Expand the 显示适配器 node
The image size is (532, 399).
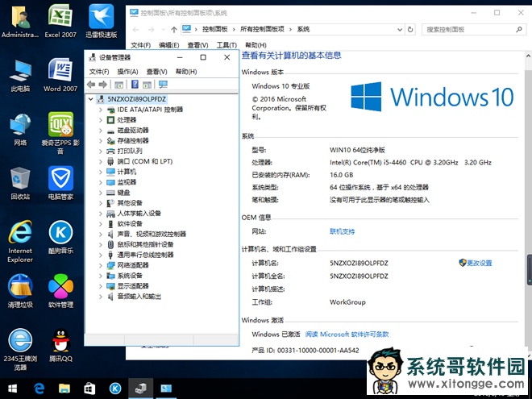(x=101, y=286)
